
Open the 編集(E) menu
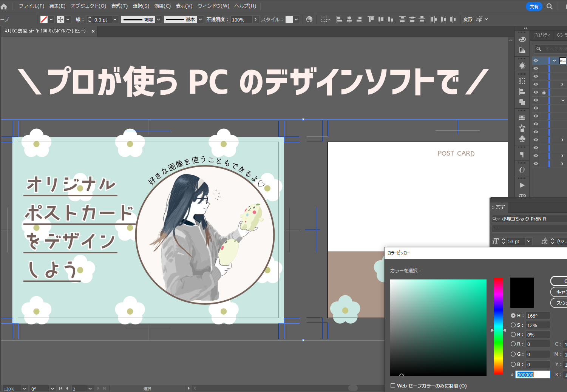click(57, 6)
